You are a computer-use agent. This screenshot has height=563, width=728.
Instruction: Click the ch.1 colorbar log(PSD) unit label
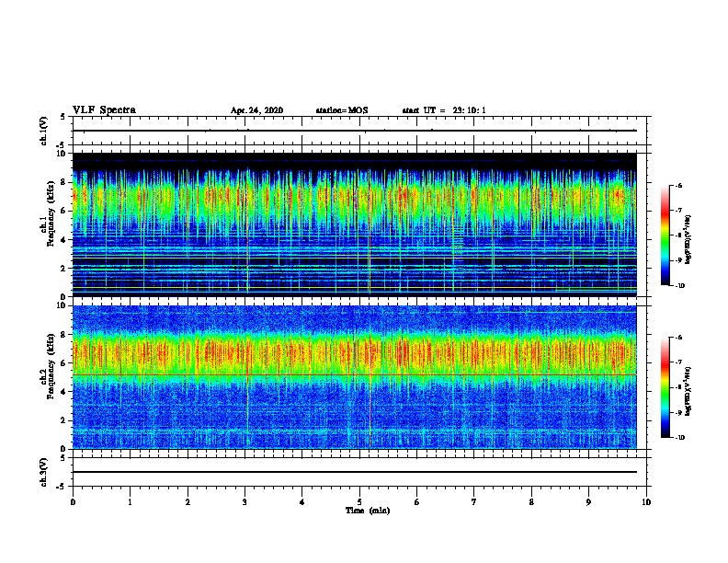[x=688, y=240]
